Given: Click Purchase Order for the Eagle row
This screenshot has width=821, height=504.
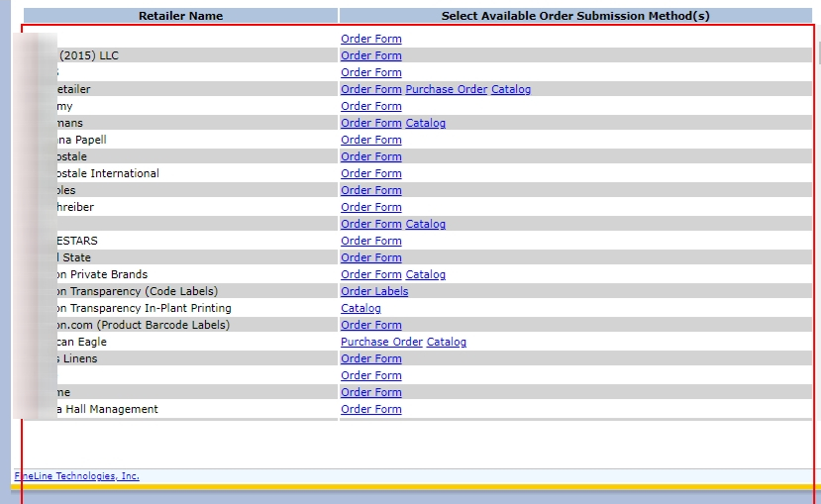Looking at the screenshot, I should 381,342.
